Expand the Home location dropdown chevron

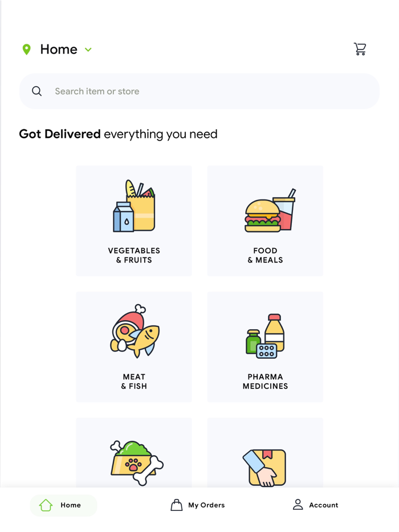[x=88, y=50]
